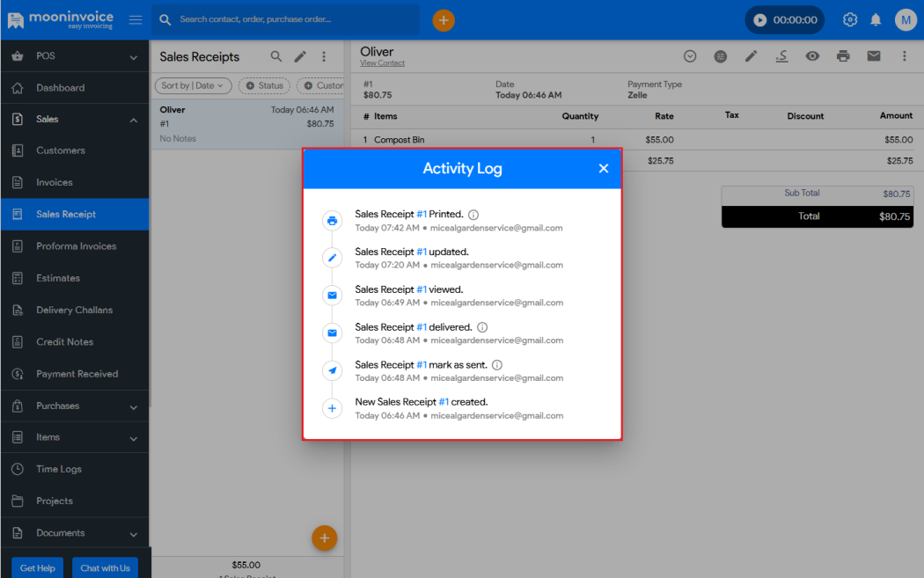This screenshot has width=924, height=578.
Task: Open the notifications bell
Action: [876, 20]
